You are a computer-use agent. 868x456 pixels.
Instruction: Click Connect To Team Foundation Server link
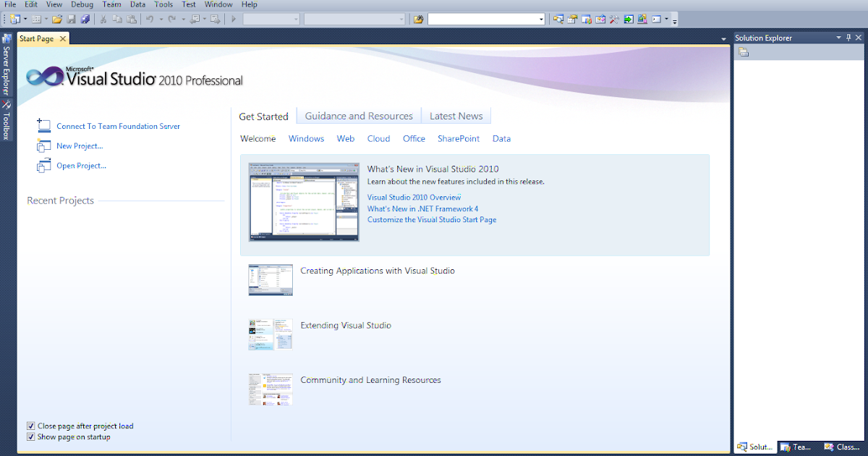(119, 126)
